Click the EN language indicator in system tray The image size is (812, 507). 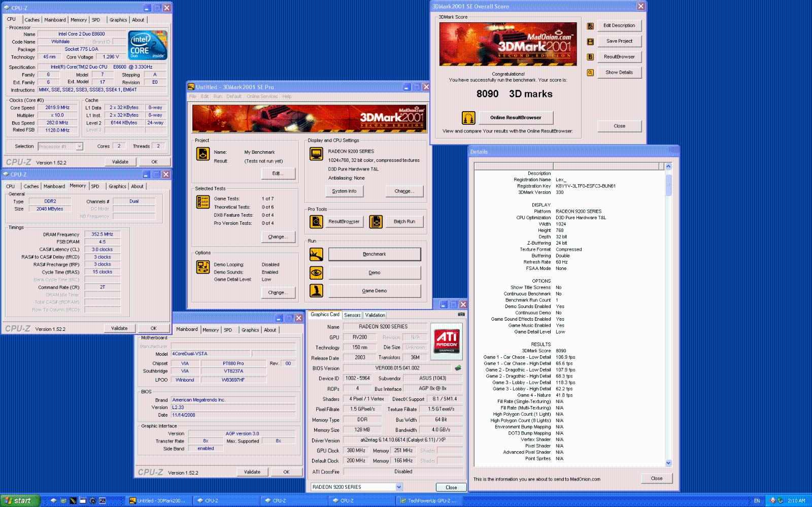[757, 500]
